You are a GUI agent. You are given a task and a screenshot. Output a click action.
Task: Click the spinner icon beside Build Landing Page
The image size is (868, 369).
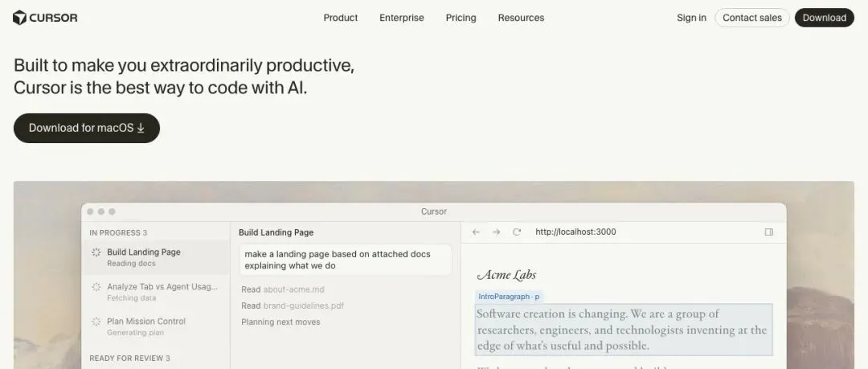(96, 252)
